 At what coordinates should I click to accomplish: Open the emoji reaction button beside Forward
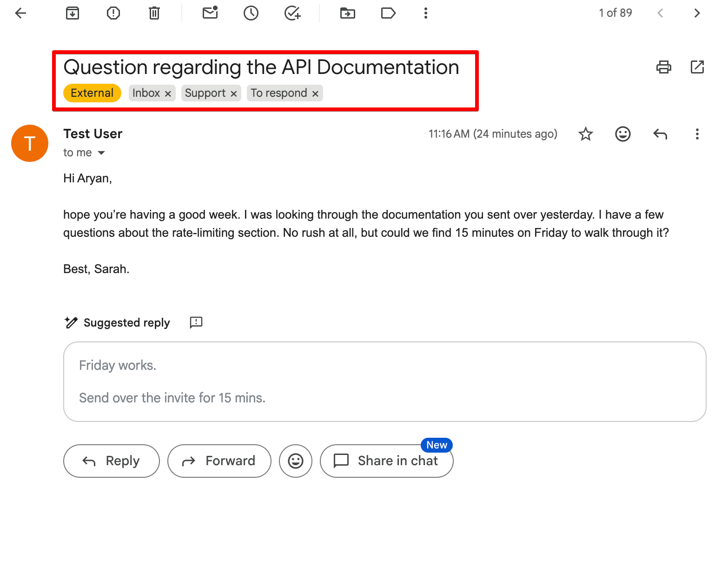pyautogui.click(x=296, y=461)
